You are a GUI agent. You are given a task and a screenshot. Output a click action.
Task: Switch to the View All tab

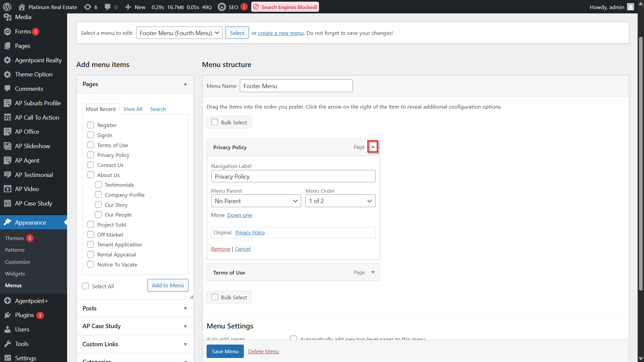tap(133, 109)
